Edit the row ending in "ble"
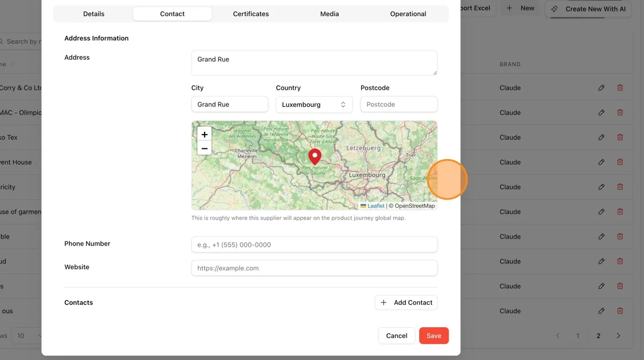The image size is (644, 360). click(601, 236)
